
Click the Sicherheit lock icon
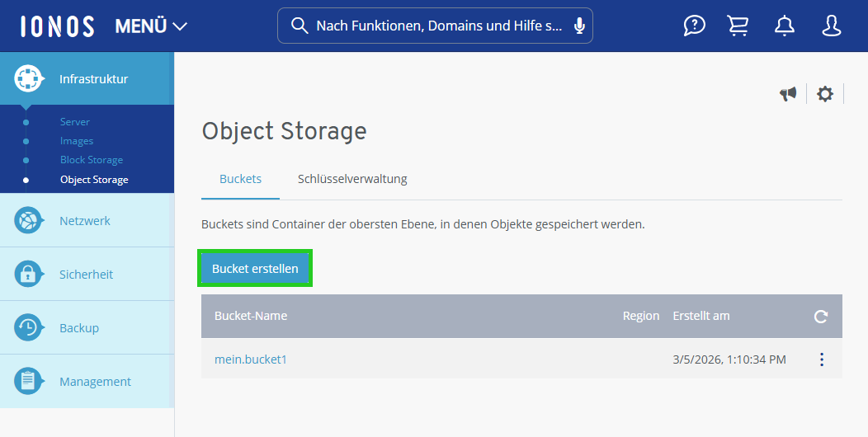[x=28, y=275]
